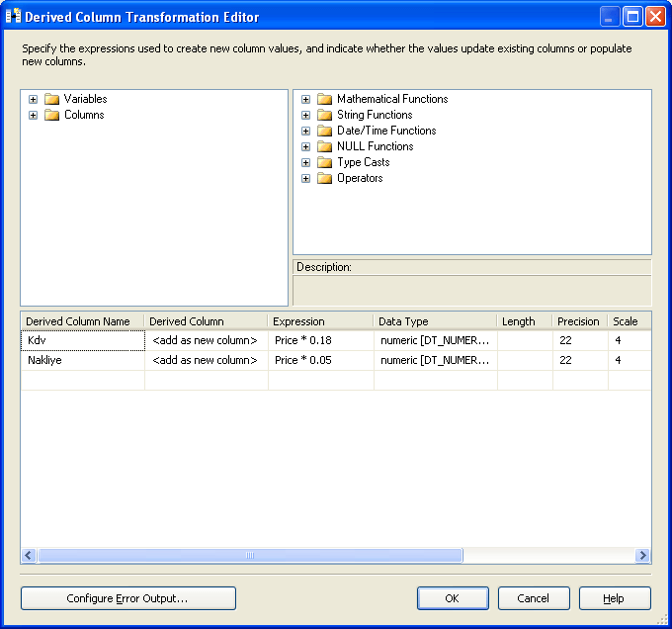Click the Date/Time Functions folder icon
672x629 pixels.
324,132
